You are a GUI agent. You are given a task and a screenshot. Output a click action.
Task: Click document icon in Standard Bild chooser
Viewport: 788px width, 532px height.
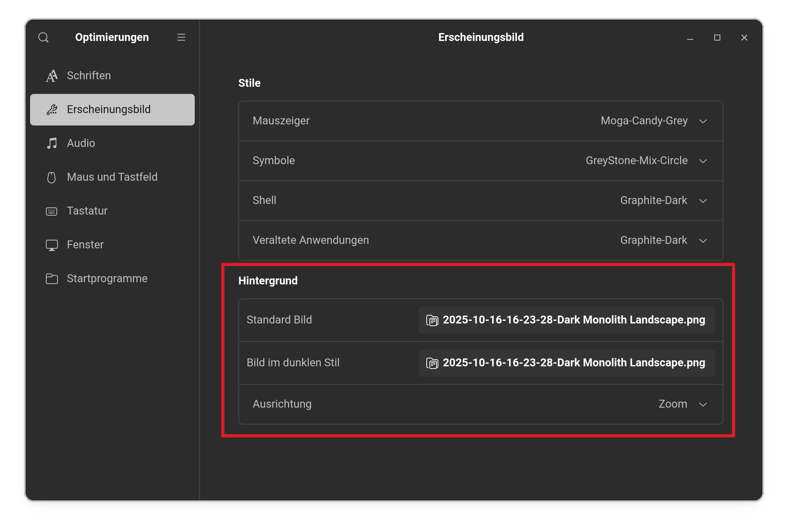point(432,320)
